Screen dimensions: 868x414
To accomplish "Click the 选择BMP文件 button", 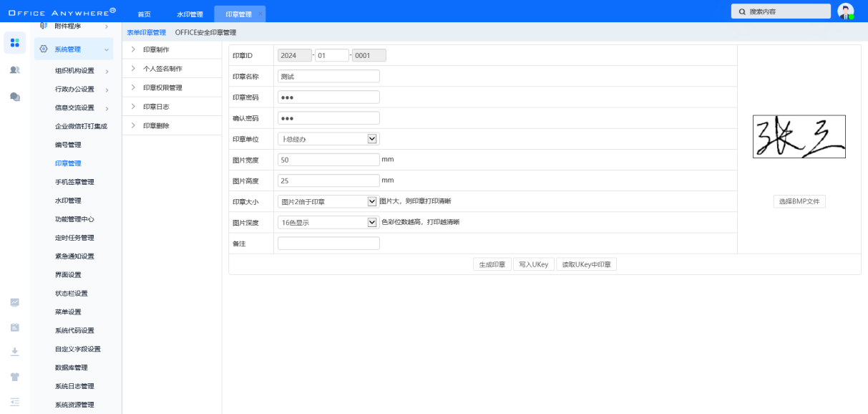I will 799,202.
